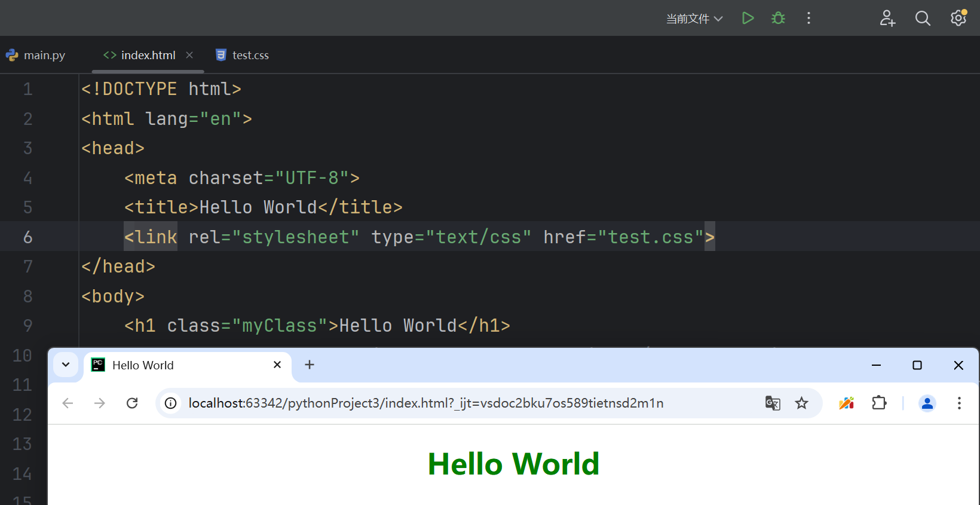Close the index.html editor tab
The height and width of the screenshot is (505, 980).
pyautogui.click(x=189, y=55)
